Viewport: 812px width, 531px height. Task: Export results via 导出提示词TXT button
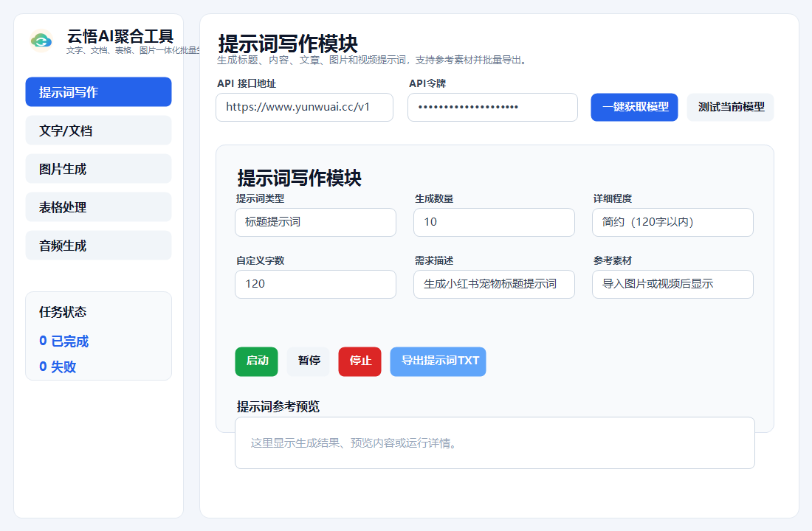[438, 361]
